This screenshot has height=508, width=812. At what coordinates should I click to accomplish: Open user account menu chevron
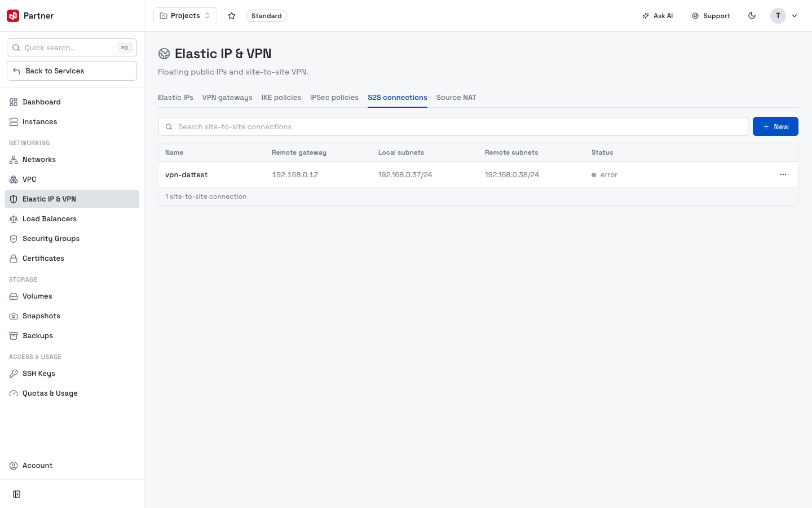coord(795,16)
